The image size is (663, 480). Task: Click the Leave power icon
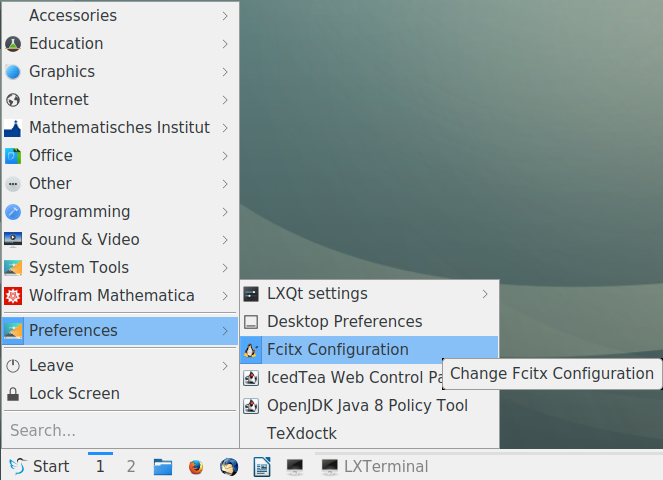[13, 366]
